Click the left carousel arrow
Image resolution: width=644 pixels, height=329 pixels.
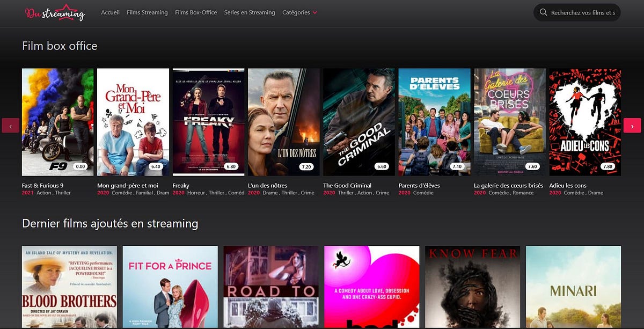click(x=11, y=126)
